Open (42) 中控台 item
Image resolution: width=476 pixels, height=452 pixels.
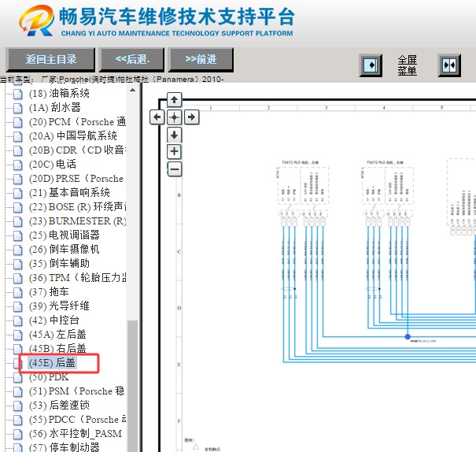54,320
